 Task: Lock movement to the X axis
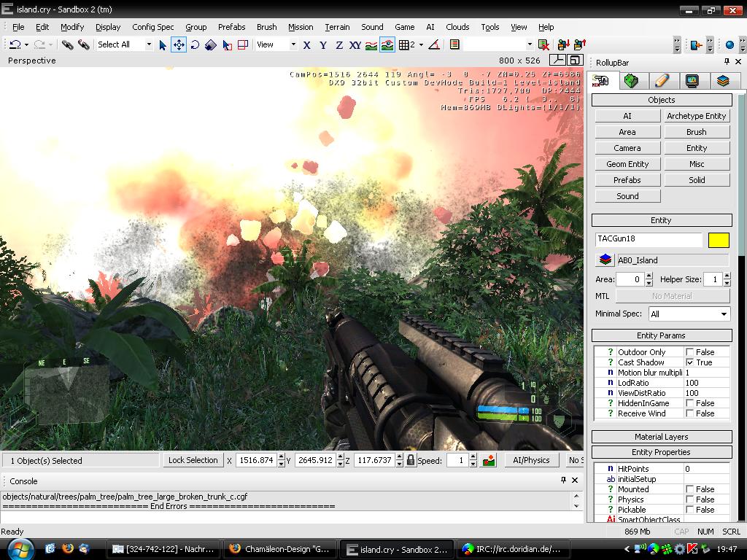point(307,44)
